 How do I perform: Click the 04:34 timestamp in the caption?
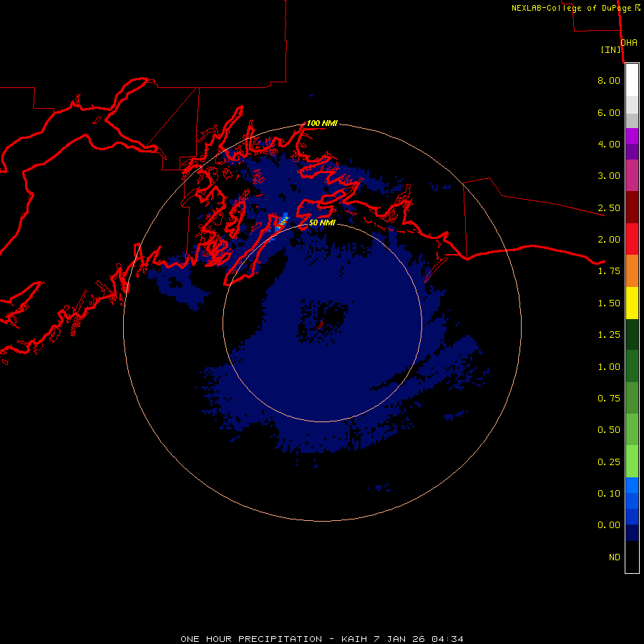coord(447,639)
